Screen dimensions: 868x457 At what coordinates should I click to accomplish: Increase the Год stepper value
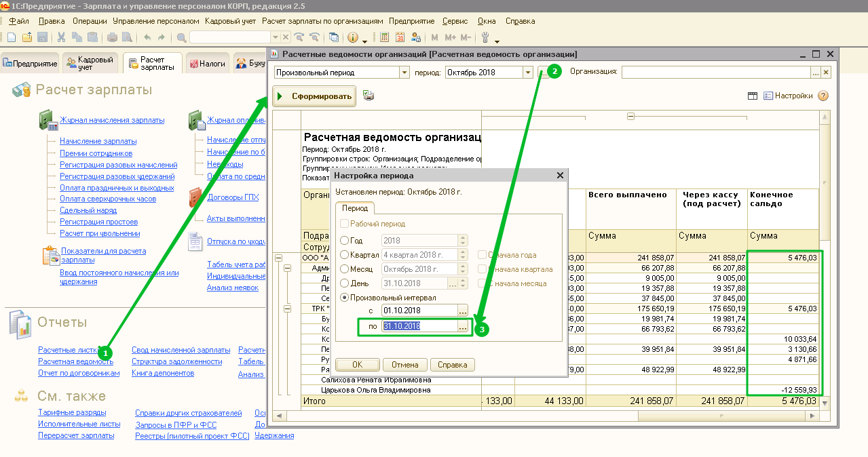coord(464,237)
